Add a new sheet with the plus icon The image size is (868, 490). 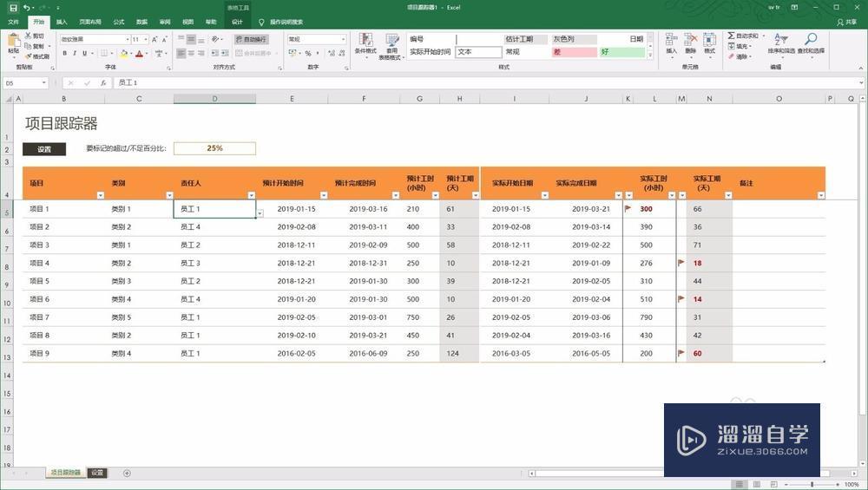click(127, 474)
